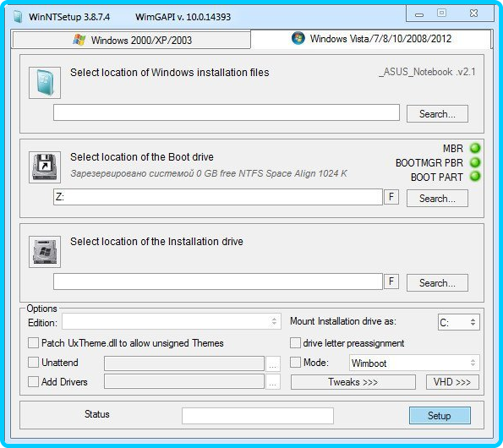
Task: Click the Boot drive Z: path field
Action: click(x=218, y=197)
